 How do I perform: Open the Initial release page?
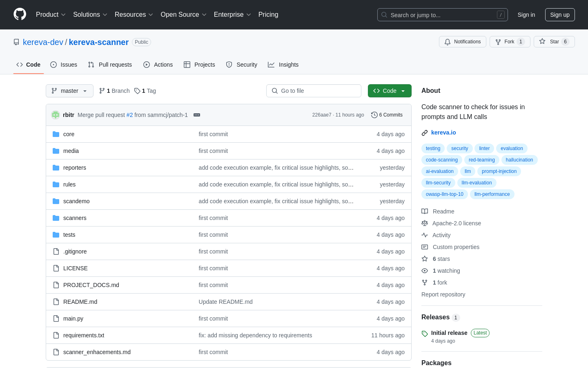pyautogui.click(x=449, y=333)
